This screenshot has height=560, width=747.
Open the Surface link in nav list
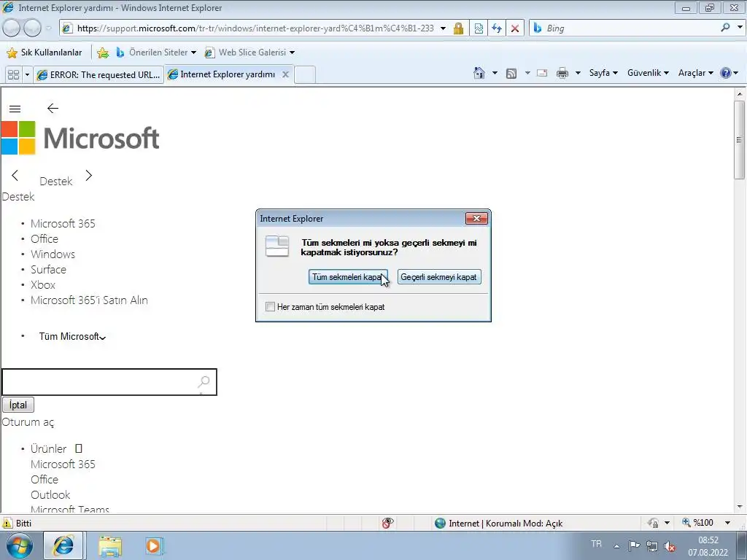[49, 270]
